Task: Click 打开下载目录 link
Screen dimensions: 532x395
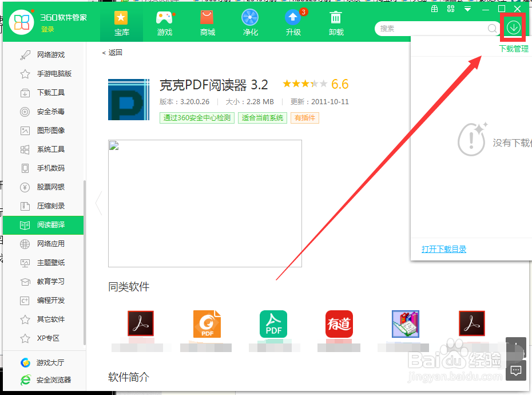Action: [x=444, y=249]
